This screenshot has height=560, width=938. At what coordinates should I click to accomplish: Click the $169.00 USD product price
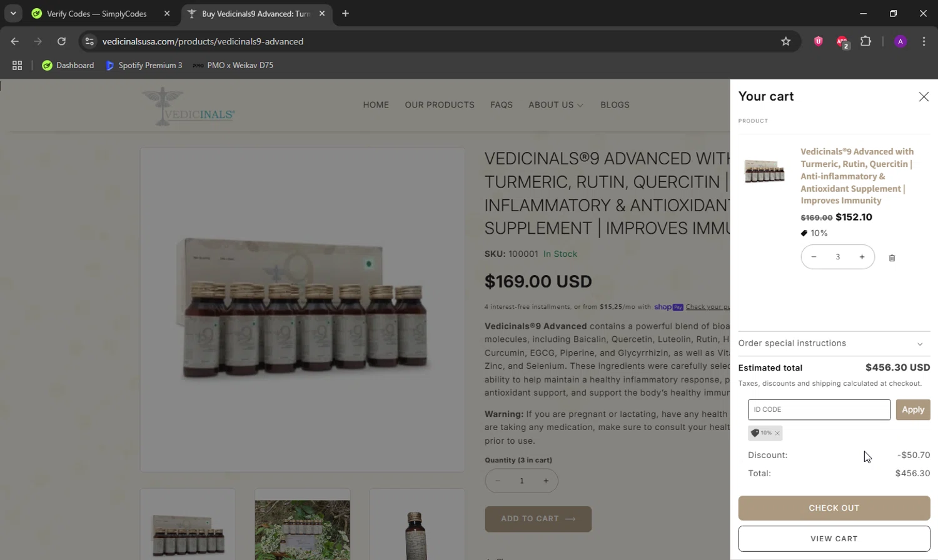(x=538, y=281)
